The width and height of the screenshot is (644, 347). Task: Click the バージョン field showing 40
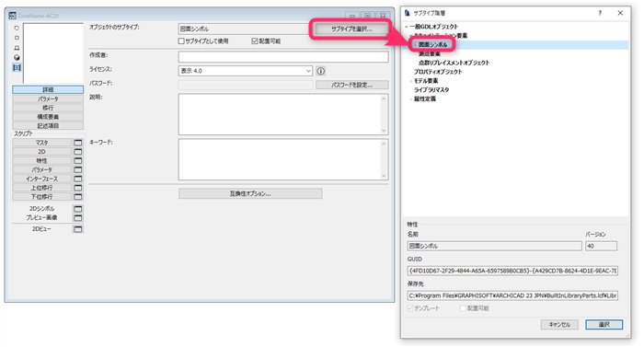click(x=601, y=247)
